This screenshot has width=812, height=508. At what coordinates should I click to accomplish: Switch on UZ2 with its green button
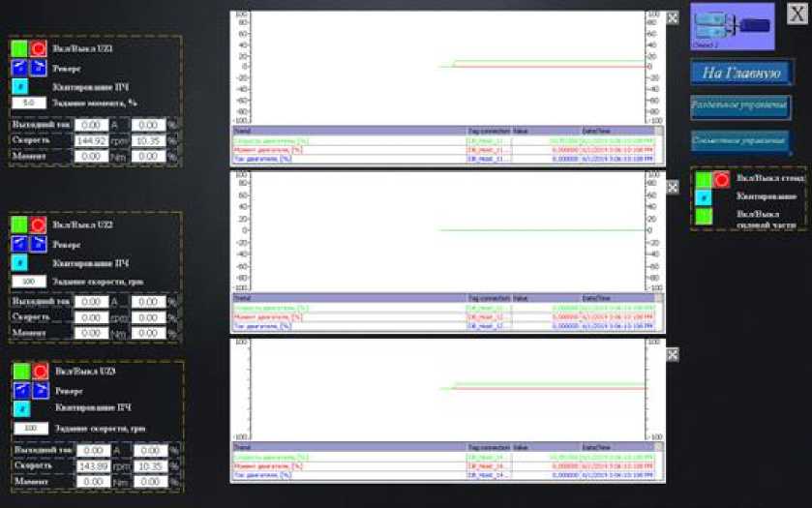click(x=19, y=224)
